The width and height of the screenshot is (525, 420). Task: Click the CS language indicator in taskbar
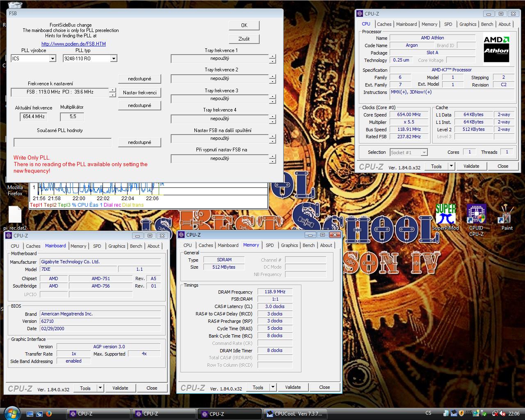point(428,413)
